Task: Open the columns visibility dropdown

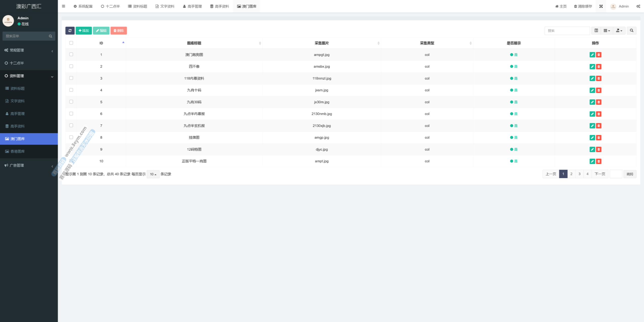Action: pyautogui.click(x=607, y=30)
